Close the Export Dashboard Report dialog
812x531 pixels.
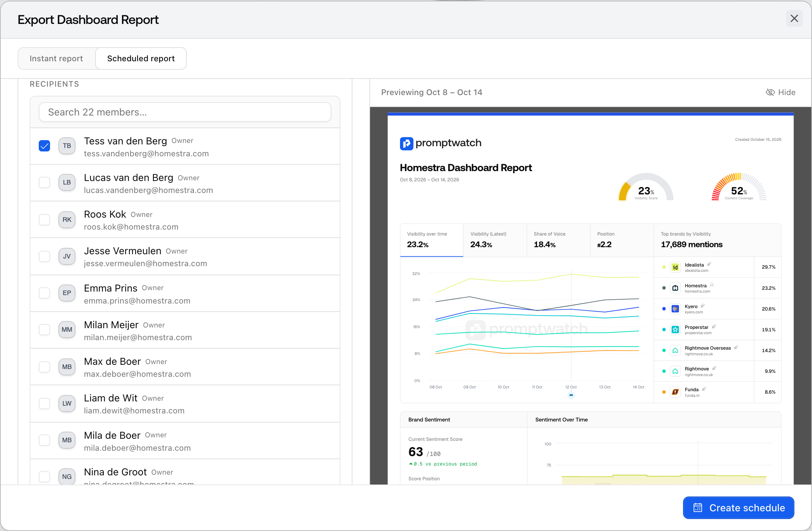794,18
